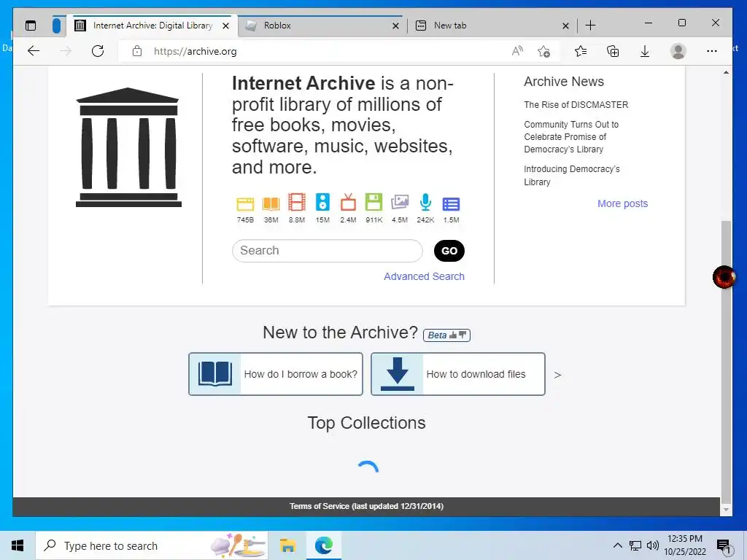
Task: Give thumbs down feedback on Beta badge
Action: click(462, 335)
